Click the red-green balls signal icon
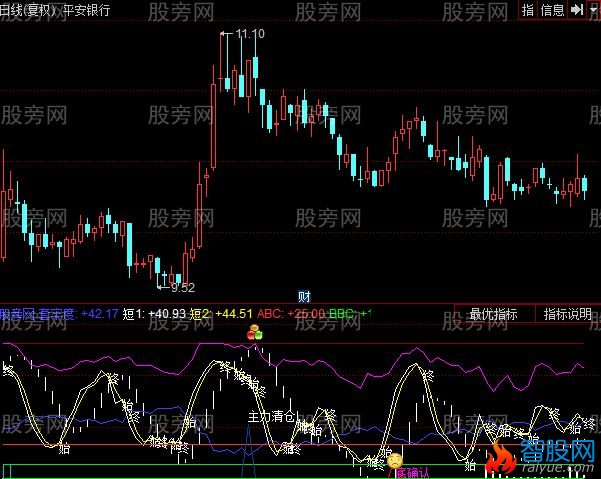The image size is (601, 479). pyautogui.click(x=255, y=332)
